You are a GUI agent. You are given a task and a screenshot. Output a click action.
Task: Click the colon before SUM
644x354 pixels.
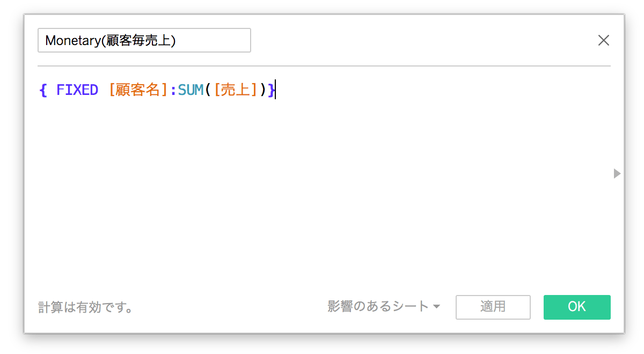pos(173,90)
